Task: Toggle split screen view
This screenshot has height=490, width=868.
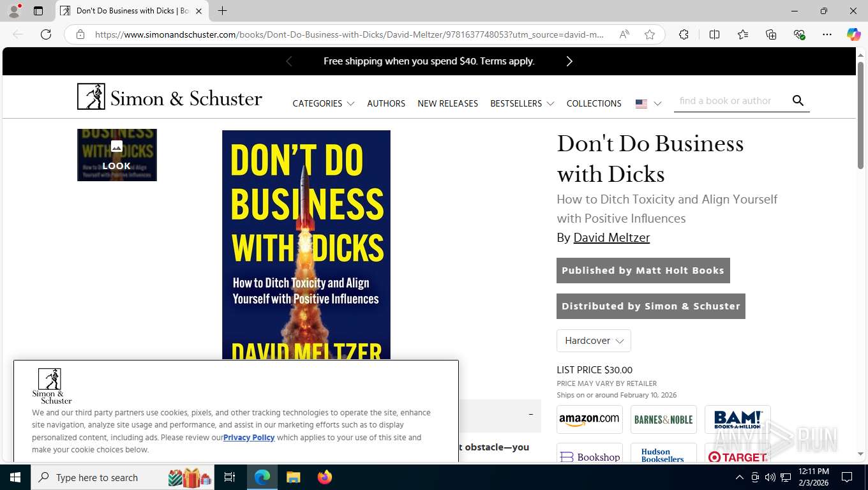Action: (x=715, y=34)
